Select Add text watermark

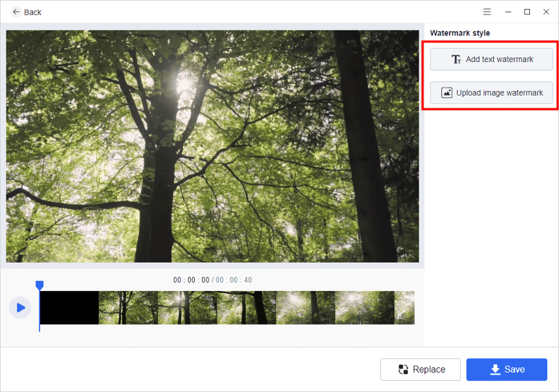tap(491, 59)
